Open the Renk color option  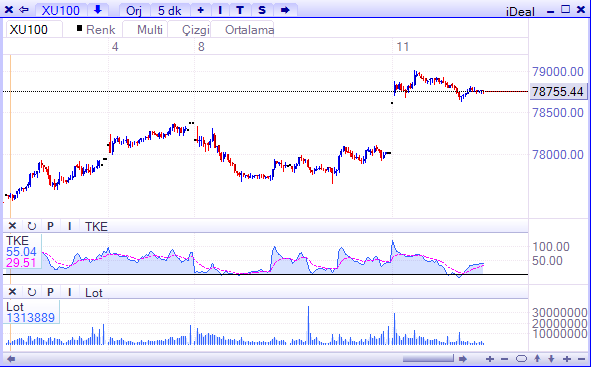click(96, 29)
